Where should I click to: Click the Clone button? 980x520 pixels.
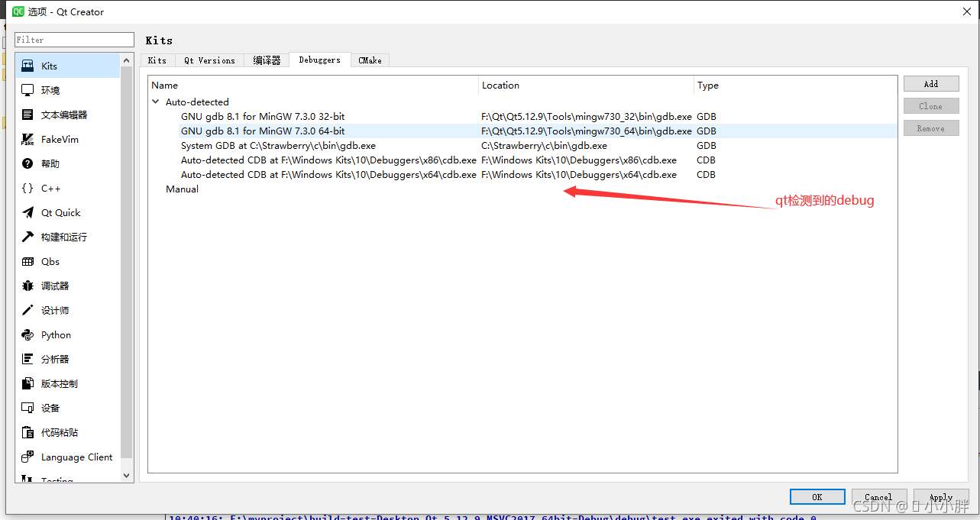click(931, 106)
